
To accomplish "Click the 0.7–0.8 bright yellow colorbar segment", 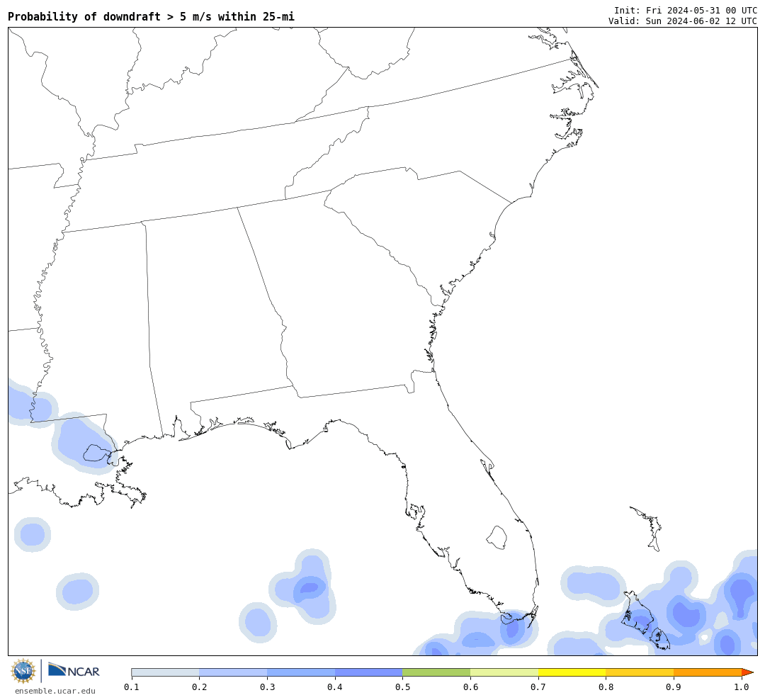I will [x=572, y=672].
